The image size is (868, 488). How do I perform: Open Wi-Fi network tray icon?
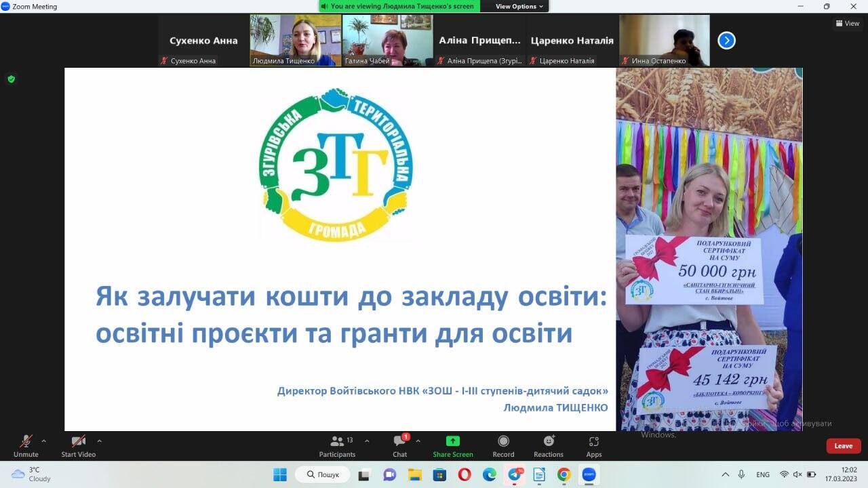click(x=784, y=474)
